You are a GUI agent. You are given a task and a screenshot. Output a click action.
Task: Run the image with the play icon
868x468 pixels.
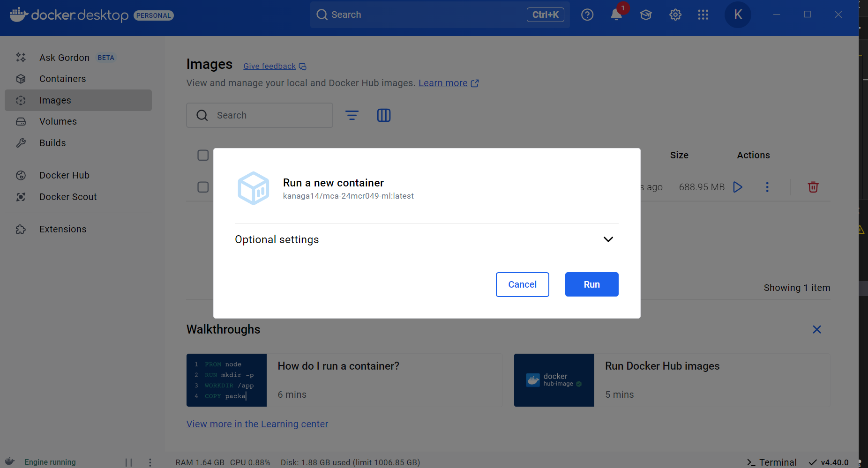(738, 187)
